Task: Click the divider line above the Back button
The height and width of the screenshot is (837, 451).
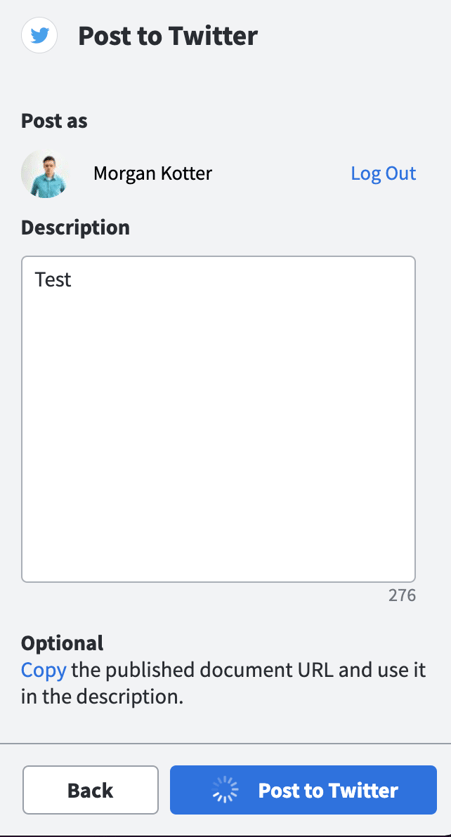Action: click(x=225, y=743)
